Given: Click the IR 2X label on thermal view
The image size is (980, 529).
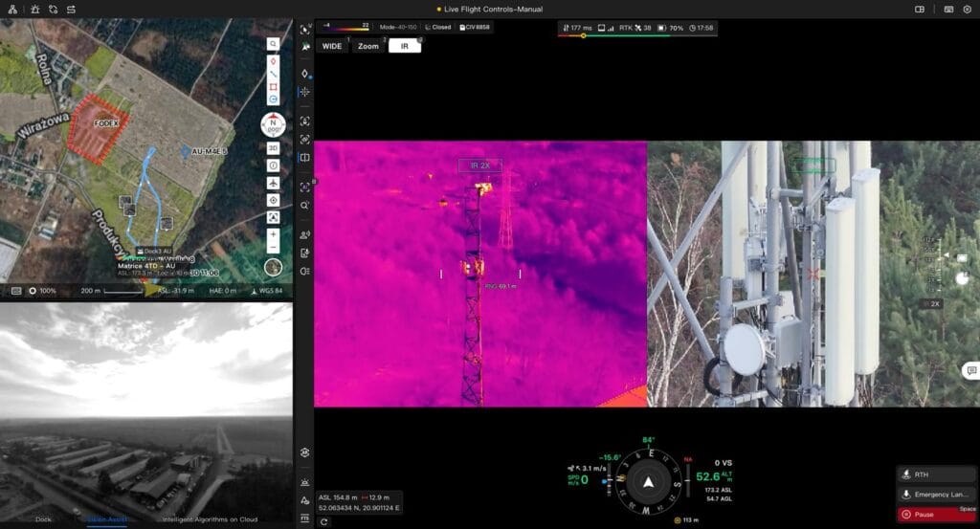Looking at the screenshot, I should (x=480, y=165).
